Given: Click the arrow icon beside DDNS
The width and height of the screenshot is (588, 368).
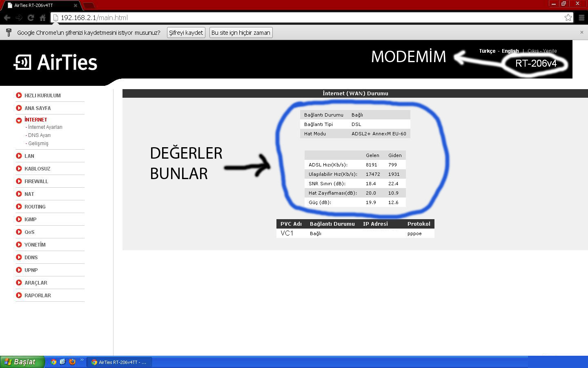Looking at the screenshot, I should (x=19, y=257).
